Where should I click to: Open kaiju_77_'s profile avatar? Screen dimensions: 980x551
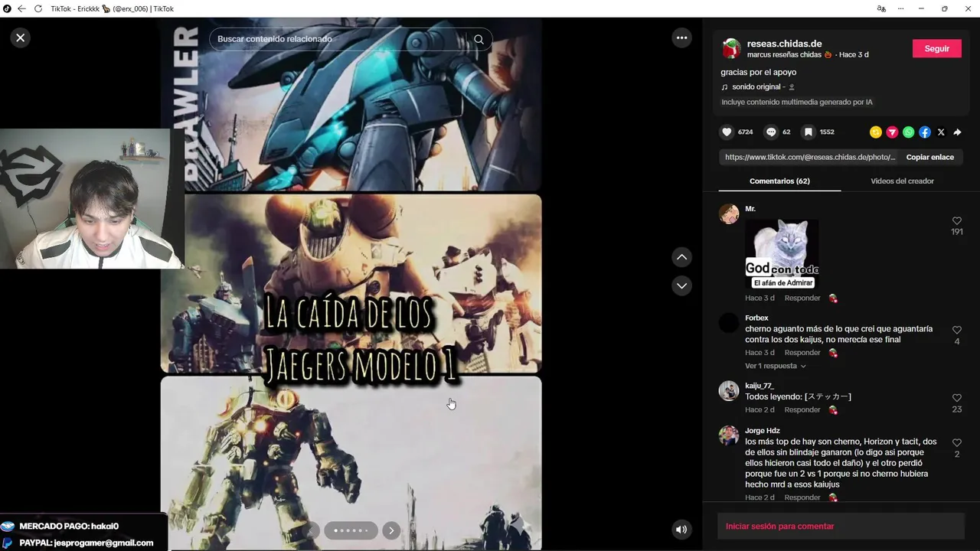729,391
